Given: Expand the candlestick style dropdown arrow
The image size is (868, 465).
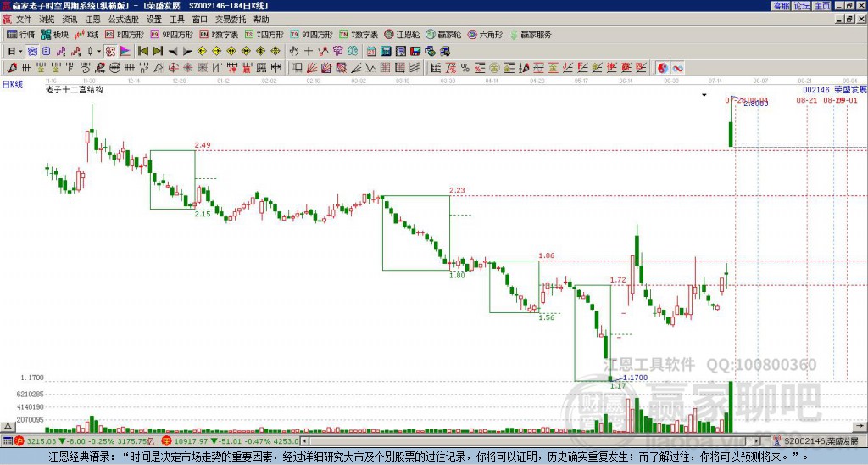Looking at the screenshot, I should click(99, 51).
